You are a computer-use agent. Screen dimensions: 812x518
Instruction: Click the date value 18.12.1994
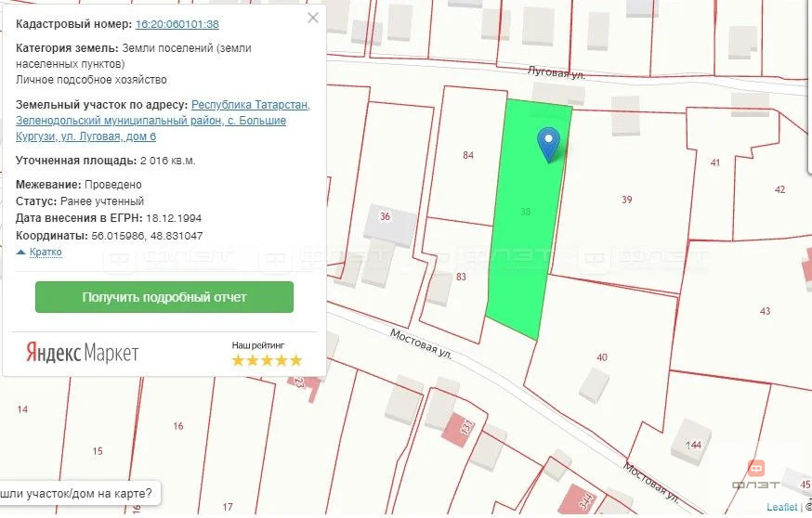point(174,218)
